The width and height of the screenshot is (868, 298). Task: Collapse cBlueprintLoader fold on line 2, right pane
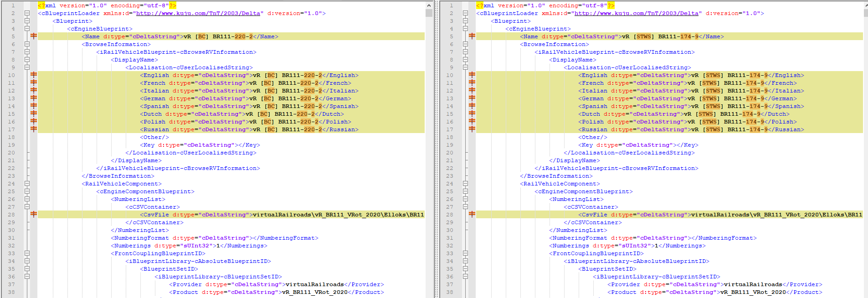click(x=465, y=13)
